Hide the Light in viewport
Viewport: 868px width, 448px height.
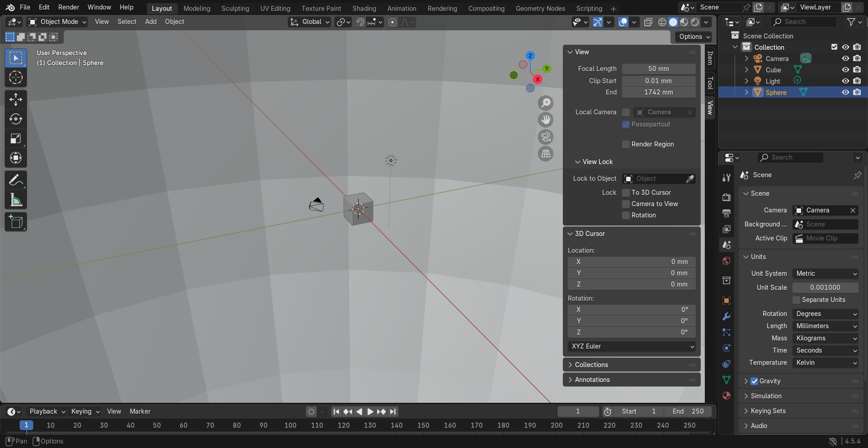pos(845,81)
